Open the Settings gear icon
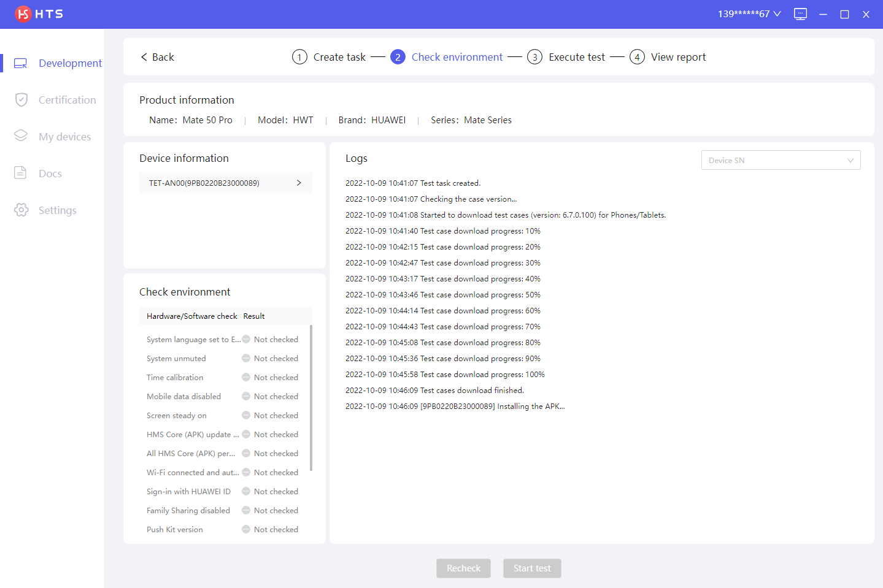Screen dimensions: 883x588 [21, 210]
